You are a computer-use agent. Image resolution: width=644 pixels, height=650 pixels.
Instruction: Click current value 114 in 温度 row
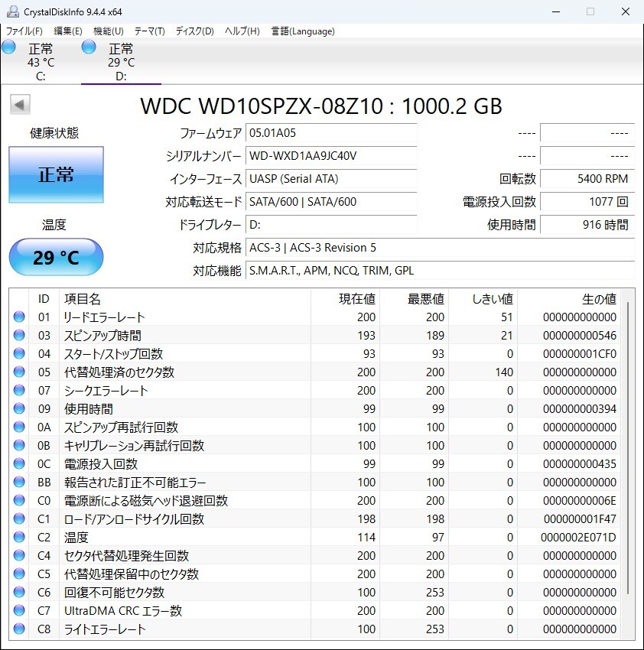tap(366, 538)
